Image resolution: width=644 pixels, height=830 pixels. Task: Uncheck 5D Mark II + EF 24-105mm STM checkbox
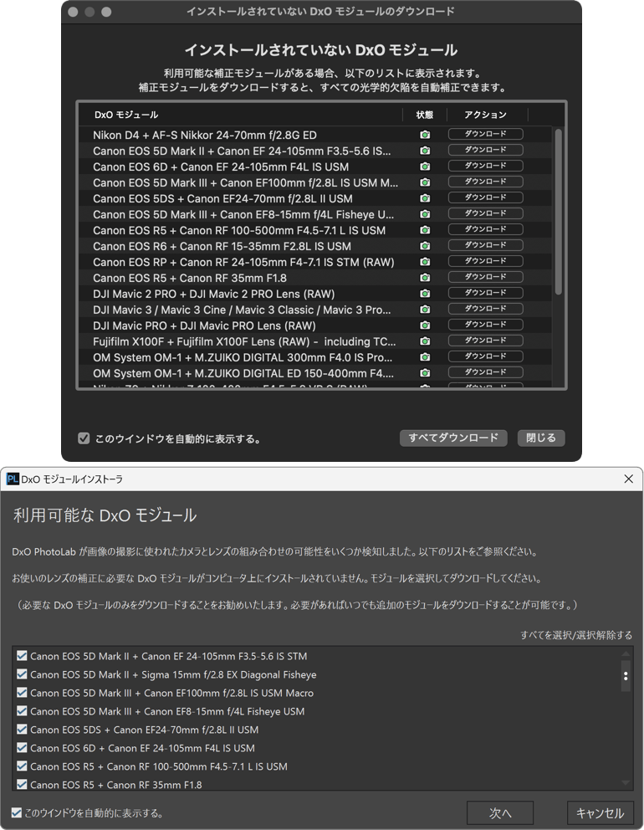point(22,656)
